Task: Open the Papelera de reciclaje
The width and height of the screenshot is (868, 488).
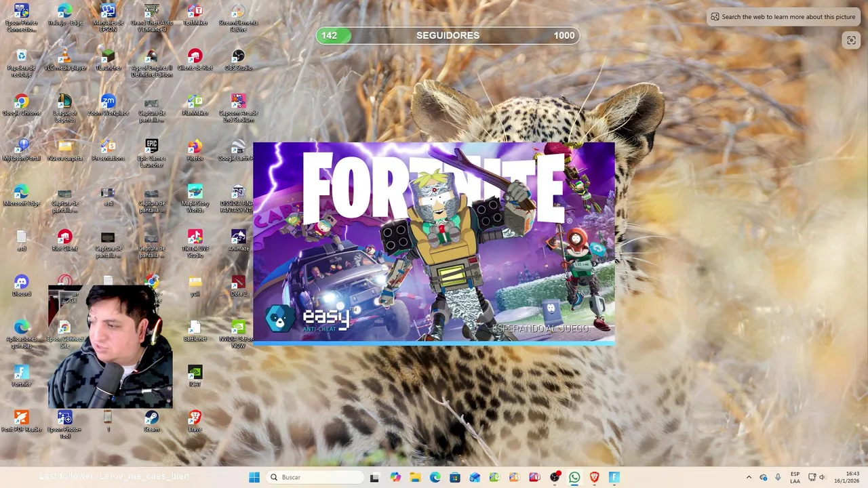Action: [x=22, y=62]
